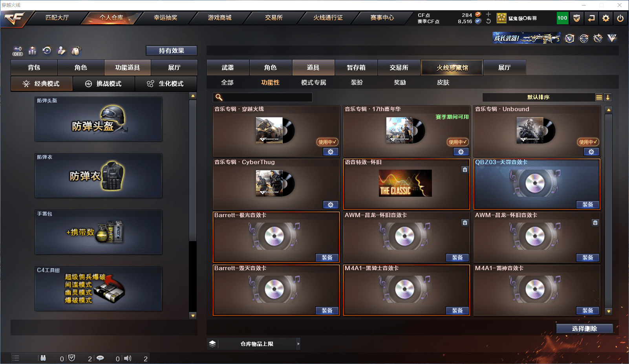Select the 皮肤 sub-filter
The height and width of the screenshot is (364, 629).
pyautogui.click(x=443, y=82)
